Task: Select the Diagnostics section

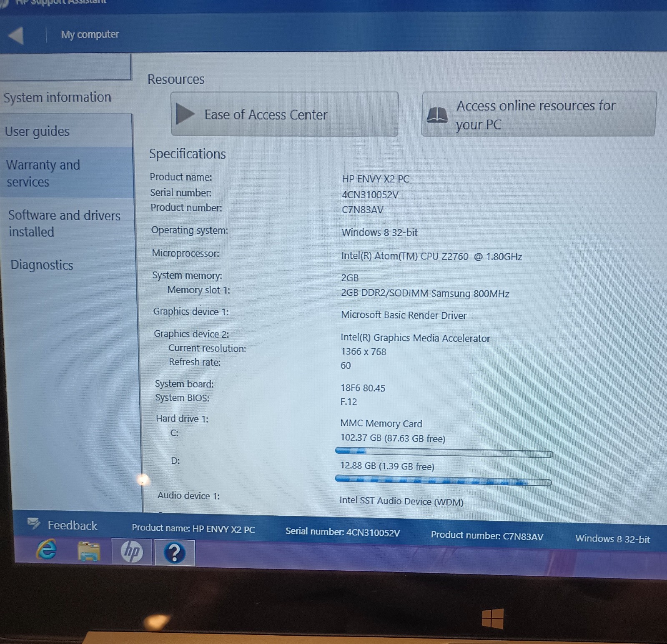Action: 42,265
